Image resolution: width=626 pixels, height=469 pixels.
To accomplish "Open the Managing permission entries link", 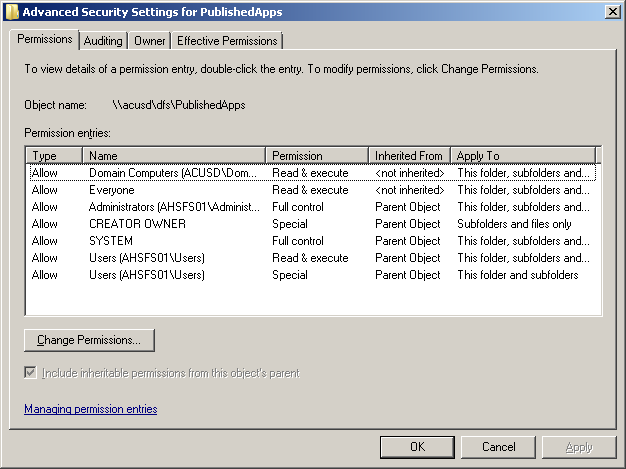I will (91, 409).
